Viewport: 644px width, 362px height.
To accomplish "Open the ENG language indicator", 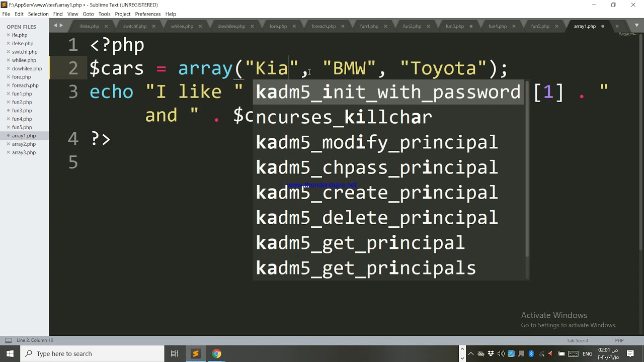I will coord(587,354).
